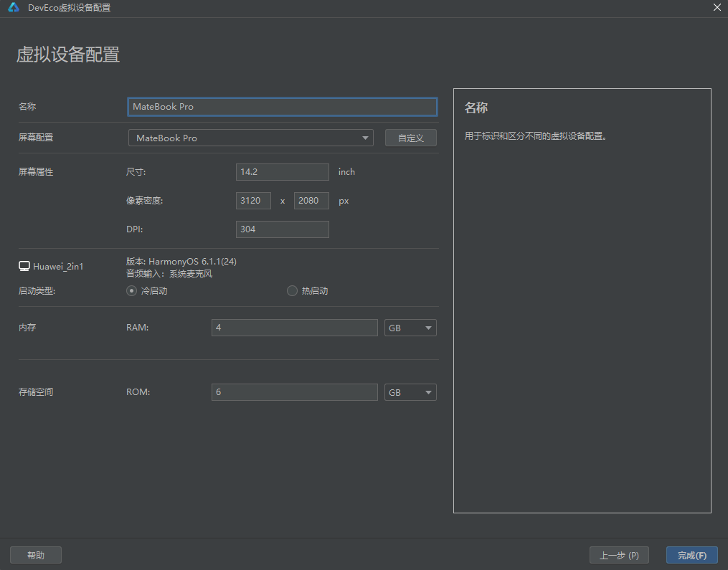This screenshot has height=570, width=728.
Task: Click the pixel height field showing 2080
Action: coord(311,201)
